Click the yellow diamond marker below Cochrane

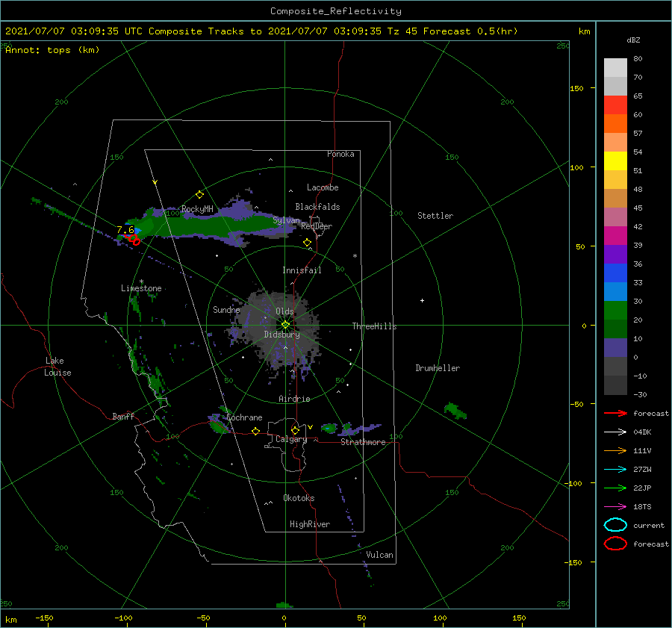(256, 432)
